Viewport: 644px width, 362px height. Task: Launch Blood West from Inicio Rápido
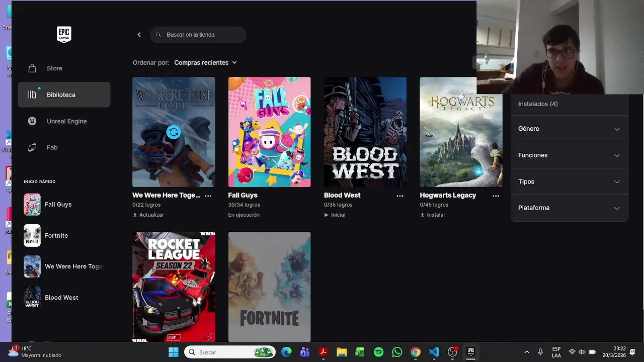[64, 298]
